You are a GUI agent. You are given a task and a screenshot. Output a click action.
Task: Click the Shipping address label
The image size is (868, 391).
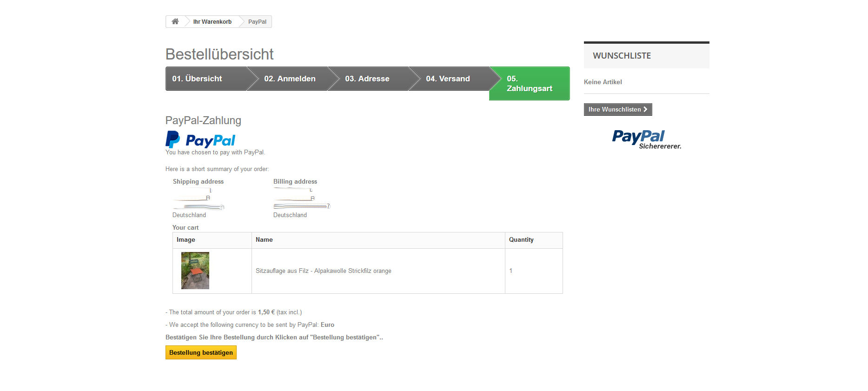point(198,182)
